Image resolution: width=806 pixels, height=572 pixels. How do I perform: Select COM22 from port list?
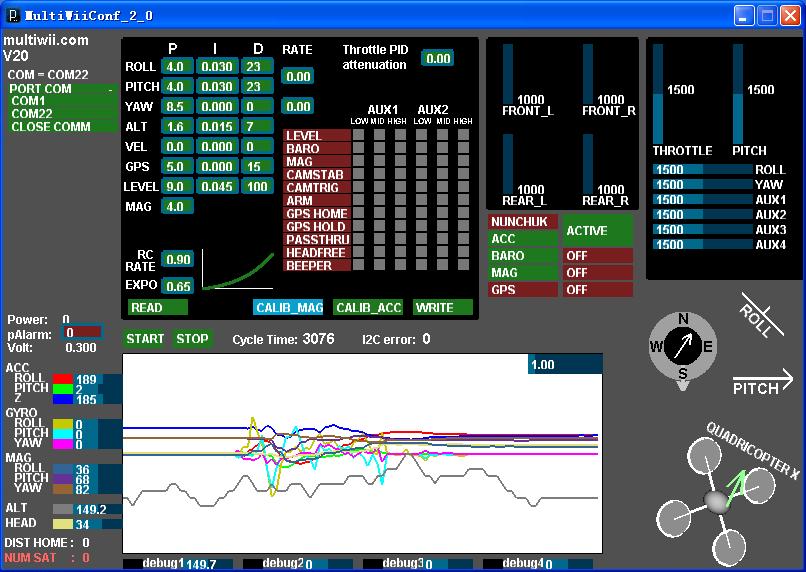63,114
